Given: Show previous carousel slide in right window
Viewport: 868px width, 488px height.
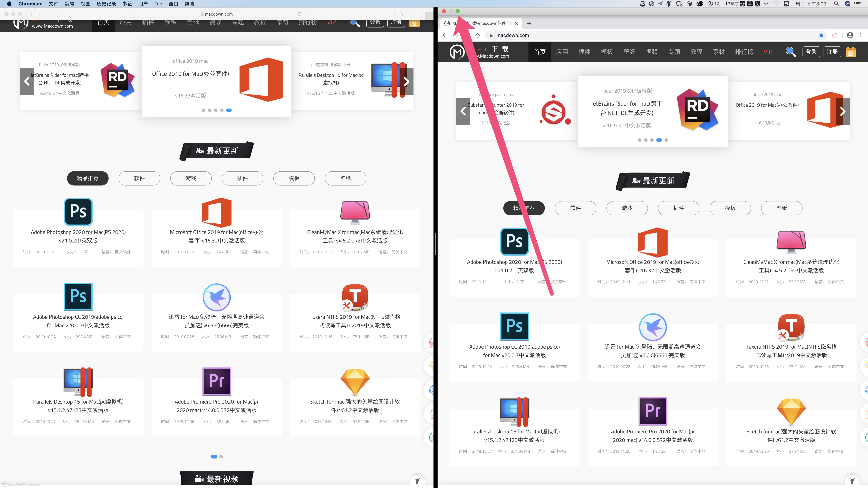Looking at the screenshot, I should coord(463,111).
